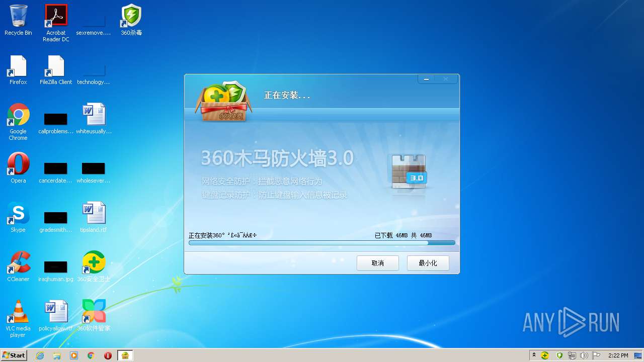Launch 360杀毒 antivirus shortcut
The width and height of the screenshot is (644, 362).
(x=131, y=20)
